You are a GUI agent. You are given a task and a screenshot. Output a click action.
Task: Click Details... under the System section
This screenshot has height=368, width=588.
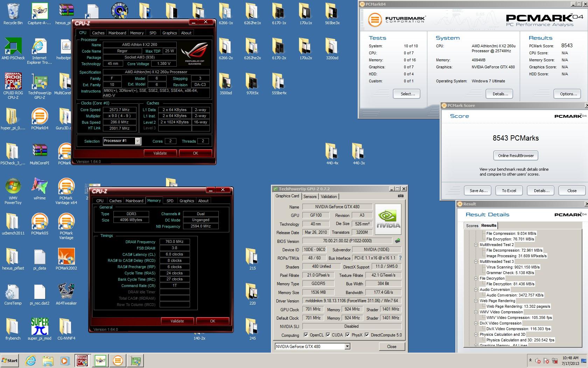[500, 94]
